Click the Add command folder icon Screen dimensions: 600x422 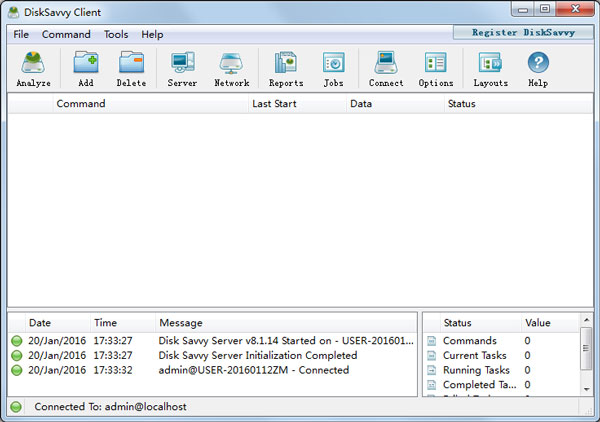point(86,62)
